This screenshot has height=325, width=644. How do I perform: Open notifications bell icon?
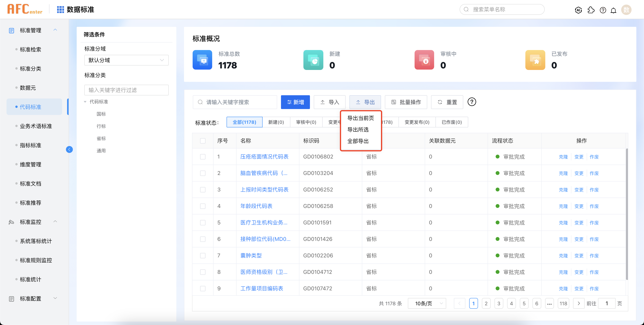coord(614,10)
